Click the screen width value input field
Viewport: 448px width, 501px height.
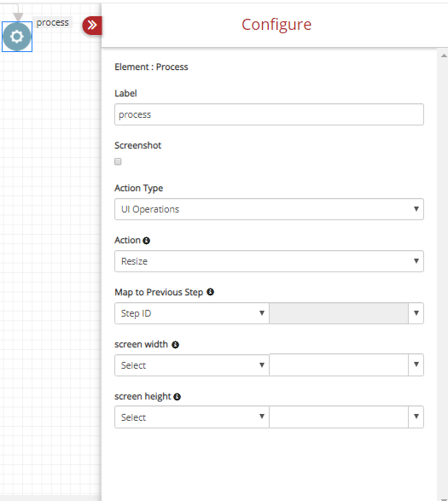tap(339, 365)
